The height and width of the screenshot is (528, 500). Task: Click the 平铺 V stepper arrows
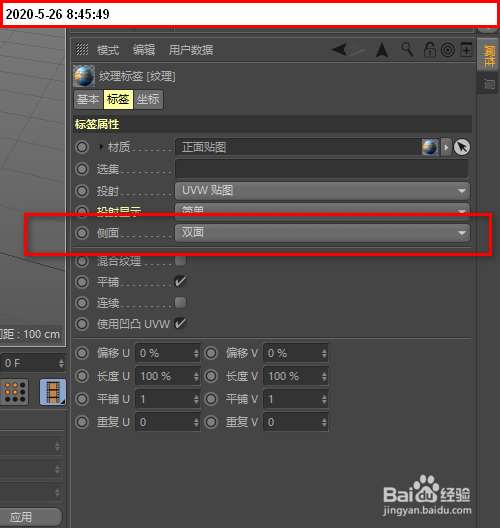click(324, 399)
